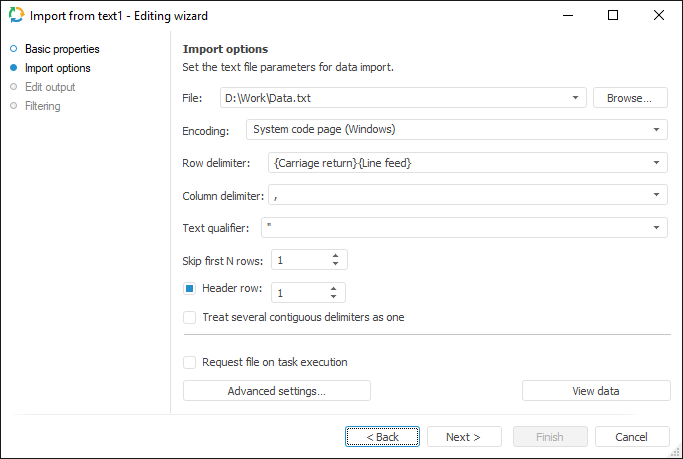Image resolution: width=683 pixels, height=459 pixels.
Task: Increment the Header row spinner
Action: pyautogui.click(x=334, y=287)
